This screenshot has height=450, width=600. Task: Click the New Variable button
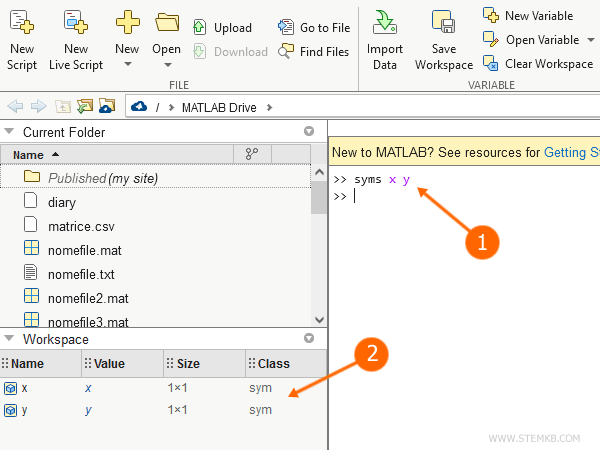[x=528, y=16]
